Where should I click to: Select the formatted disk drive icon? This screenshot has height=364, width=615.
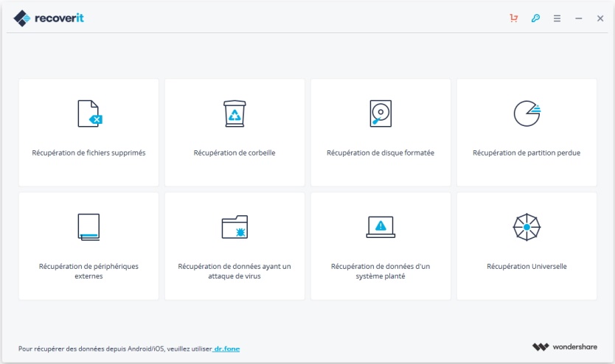pos(381,113)
